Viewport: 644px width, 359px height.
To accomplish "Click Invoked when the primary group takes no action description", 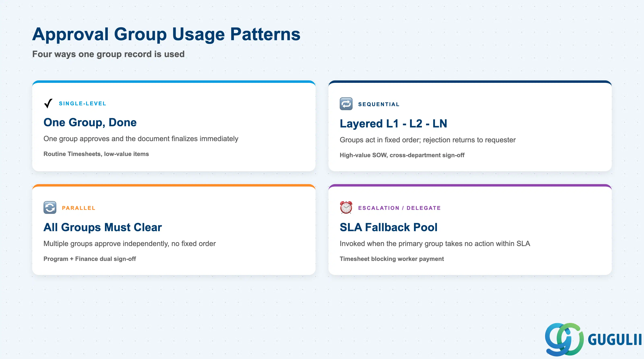I will (435, 244).
